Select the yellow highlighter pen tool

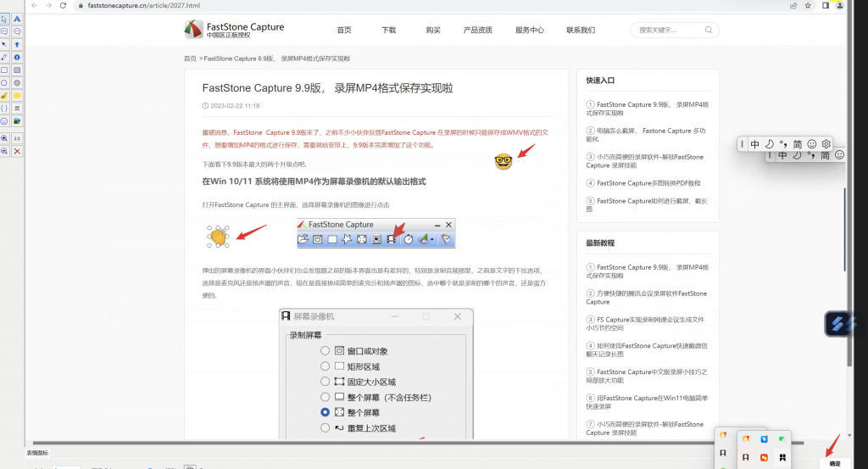(4, 96)
